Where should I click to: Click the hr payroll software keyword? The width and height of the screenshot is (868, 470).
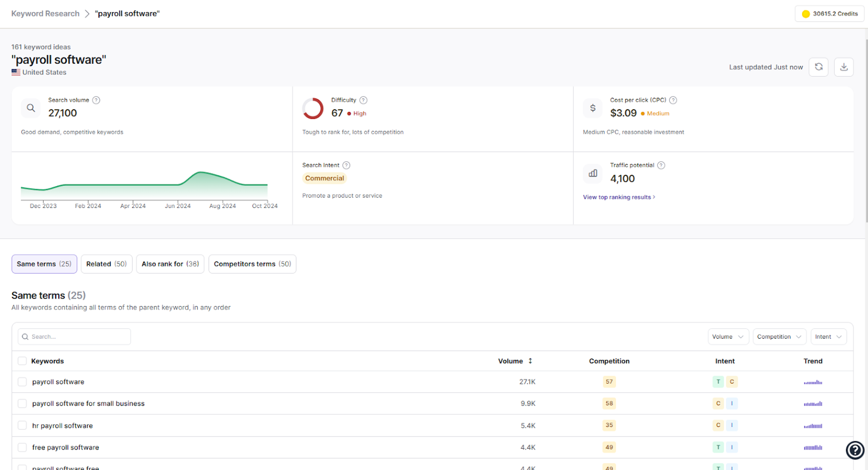pos(62,426)
